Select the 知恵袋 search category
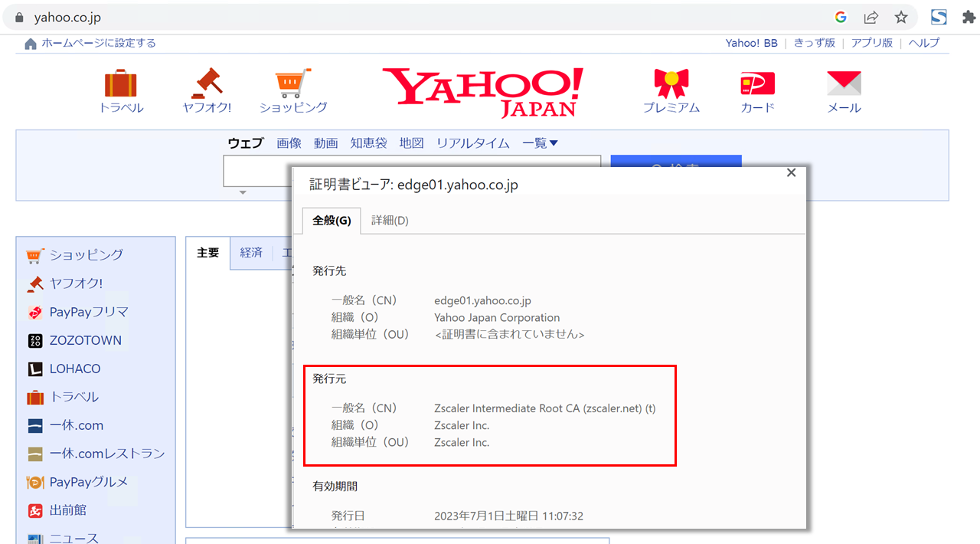The image size is (980, 544). 369,143
